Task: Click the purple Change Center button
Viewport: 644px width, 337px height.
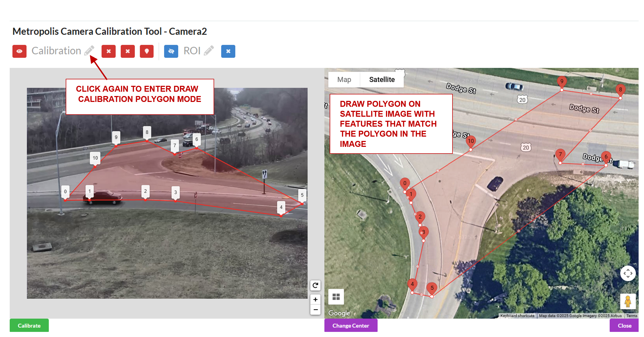Action: coord(350,325)
